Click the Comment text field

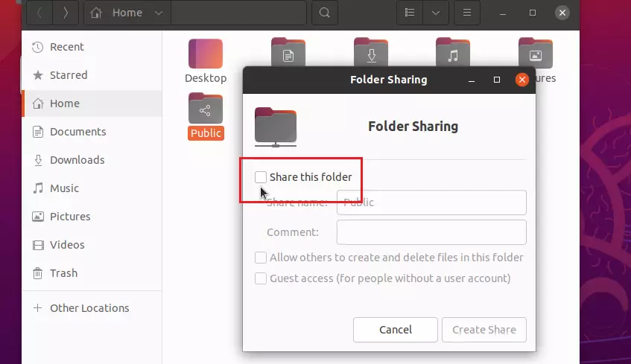[x=431, y=232]
